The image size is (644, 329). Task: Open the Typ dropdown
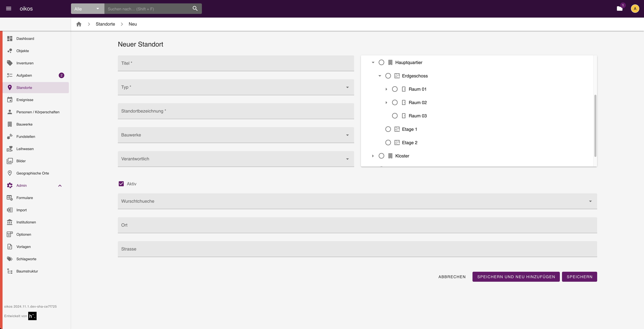coord(236,87)
